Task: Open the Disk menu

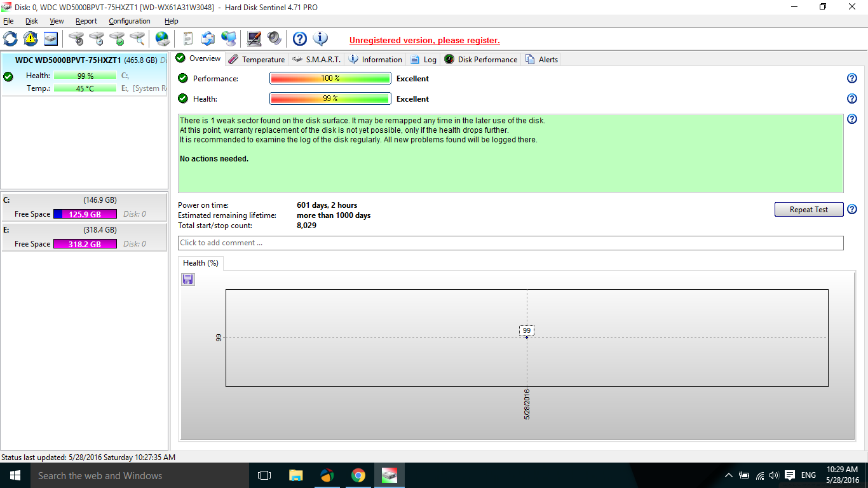Action: pyautogui.click(x=31, y=20)
